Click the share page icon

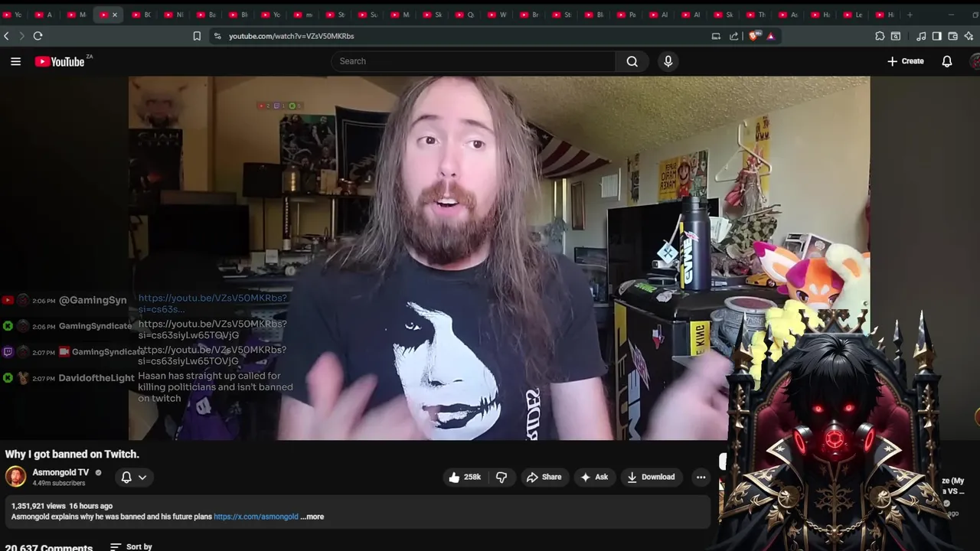[734, 36]
